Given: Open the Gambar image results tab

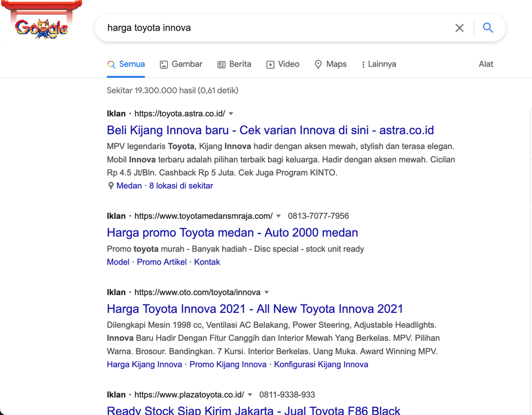Looking at the screenshot, I should pos(181,64).
